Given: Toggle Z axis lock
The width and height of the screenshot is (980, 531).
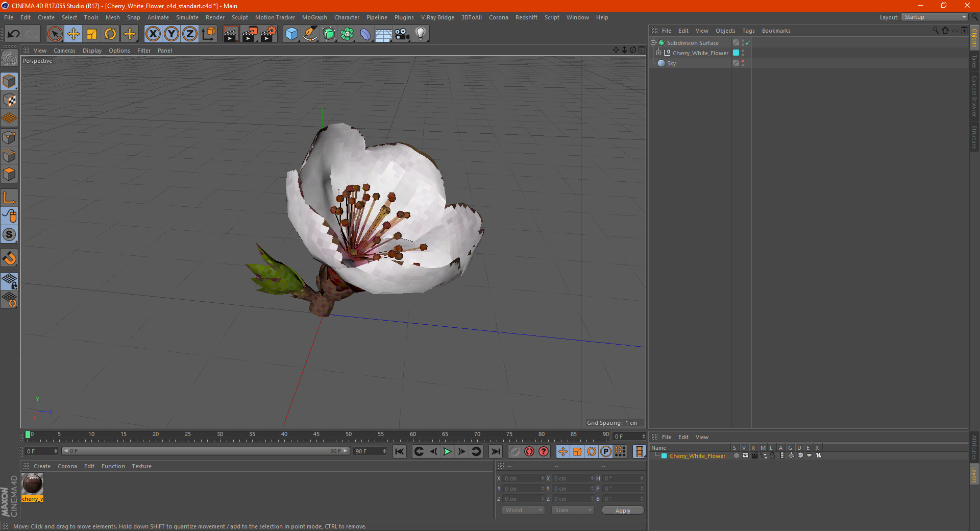Looking at the screenshot, I should click(190, 34).
